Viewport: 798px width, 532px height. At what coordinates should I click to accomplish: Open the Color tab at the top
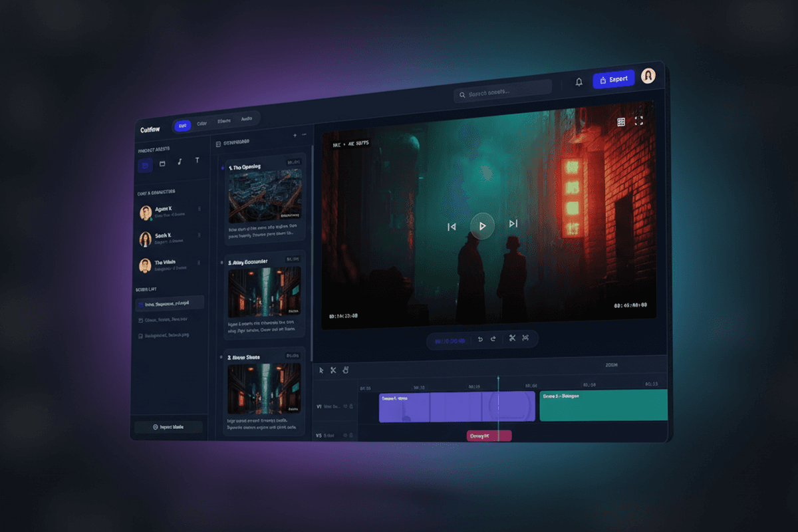click(x=202, y=124)
